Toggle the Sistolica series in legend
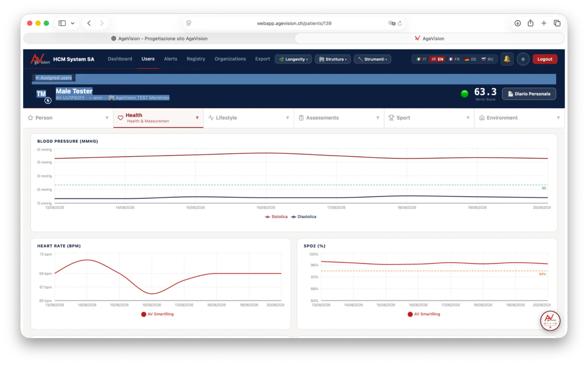The image size is (588, 365). pyautogui.click(x=276, y=217)
